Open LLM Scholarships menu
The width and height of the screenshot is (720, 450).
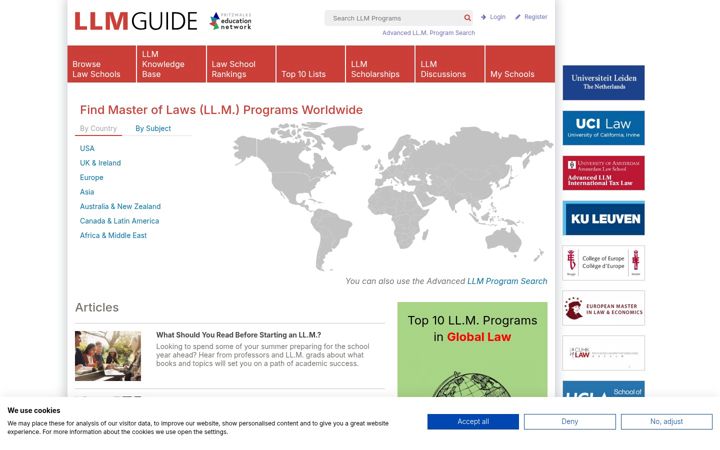[380, 64]
